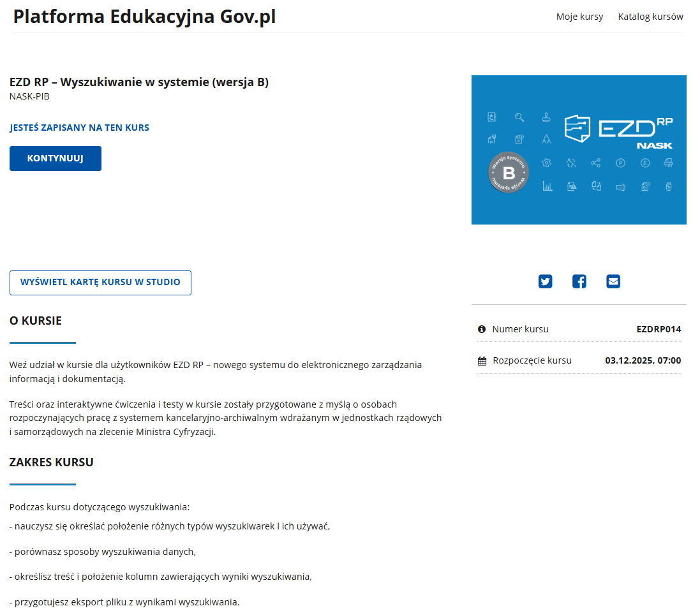Click the calendar icon beside Rozpoczęcie kursu
The height and width of the screenshot is (613, 700).
click(x=480, y=360)
